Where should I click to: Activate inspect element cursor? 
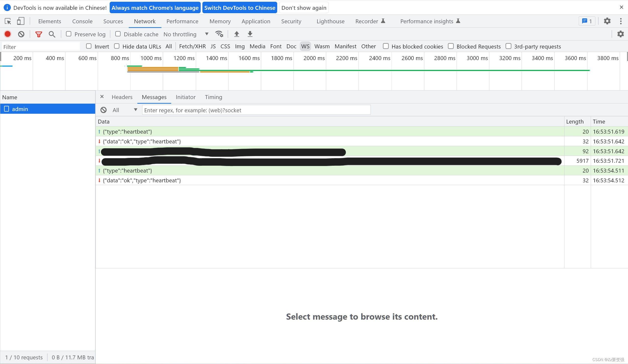pyautogui.click(x=8, y=21)
